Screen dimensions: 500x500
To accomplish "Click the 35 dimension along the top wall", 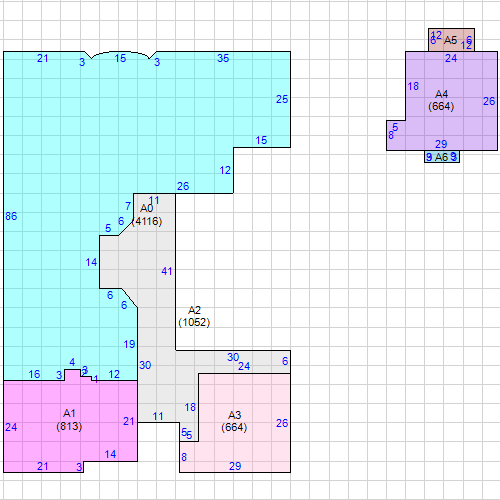I will [x=223, y=58].
